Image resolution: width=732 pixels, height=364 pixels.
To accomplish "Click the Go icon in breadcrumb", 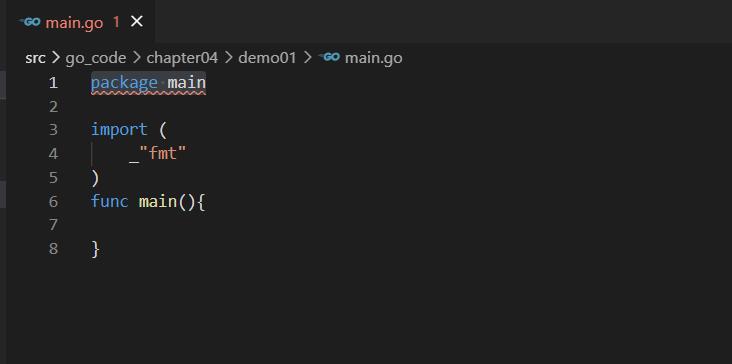I will coord(330,57).
